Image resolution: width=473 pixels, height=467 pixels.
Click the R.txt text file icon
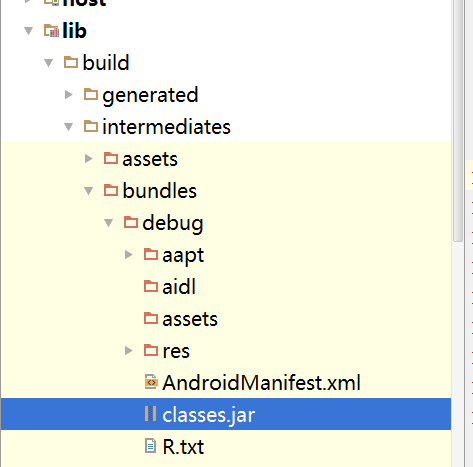click(150, 446)
